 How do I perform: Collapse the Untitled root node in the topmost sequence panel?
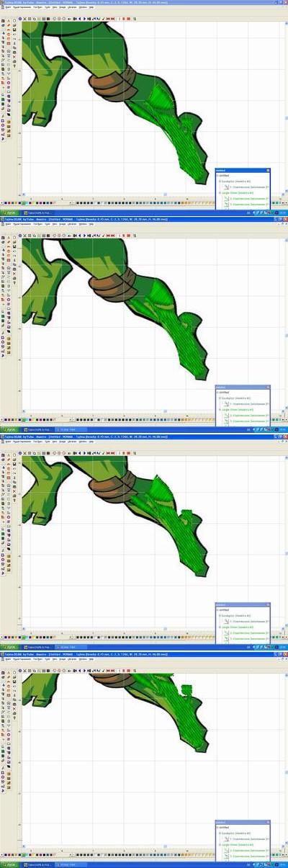[x=217, y=176]
